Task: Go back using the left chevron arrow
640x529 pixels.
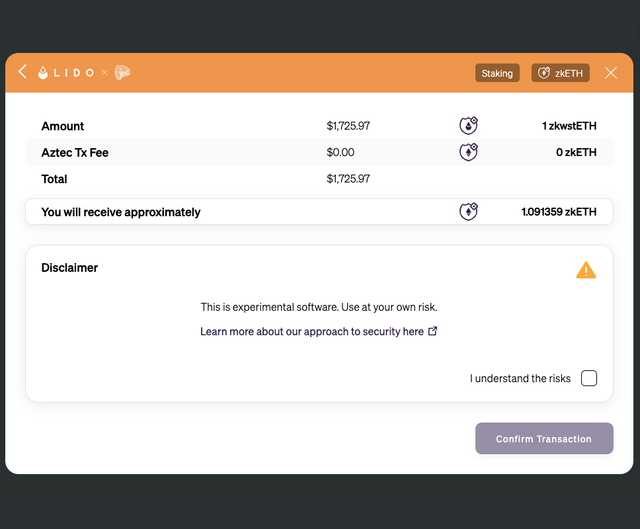Action: [22, 72]
